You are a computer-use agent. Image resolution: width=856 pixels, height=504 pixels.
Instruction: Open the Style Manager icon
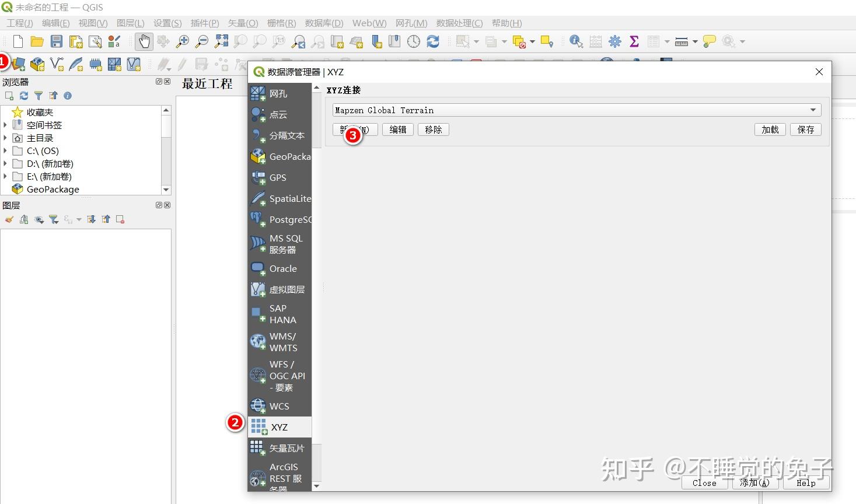pos(114,41)
